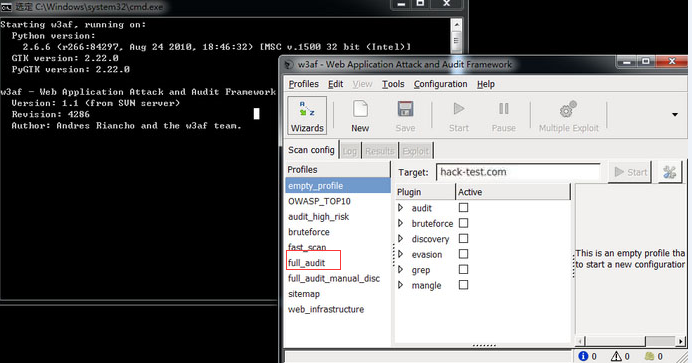692x363 pixels.
Task: Click the cmd window scrollbar thumb
Action: tap(456, 41)
